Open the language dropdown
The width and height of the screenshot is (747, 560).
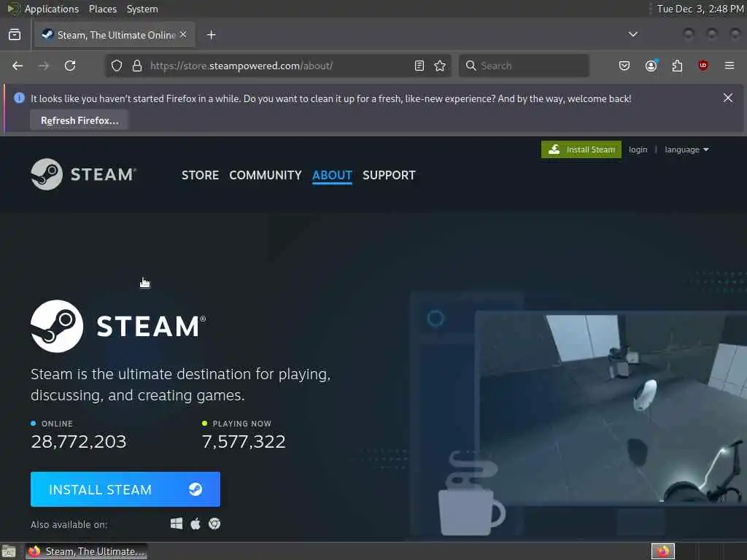(686, 149)
